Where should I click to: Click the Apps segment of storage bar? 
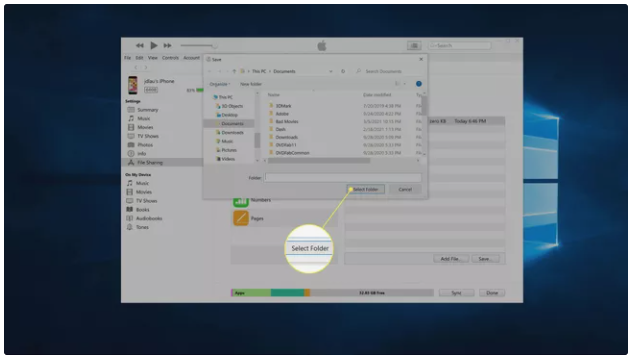252,293
